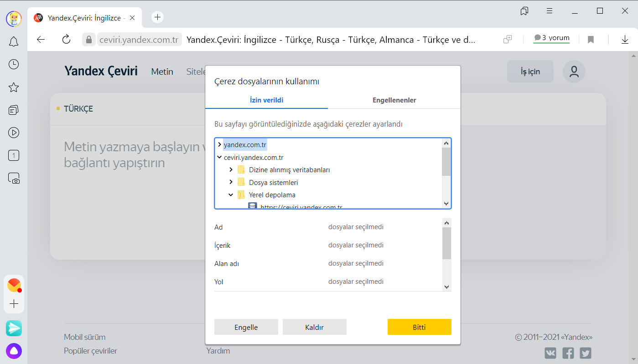Launch Alice voice assistant purple icon
This screenshot has height=364, width=638.
[14, 351]
